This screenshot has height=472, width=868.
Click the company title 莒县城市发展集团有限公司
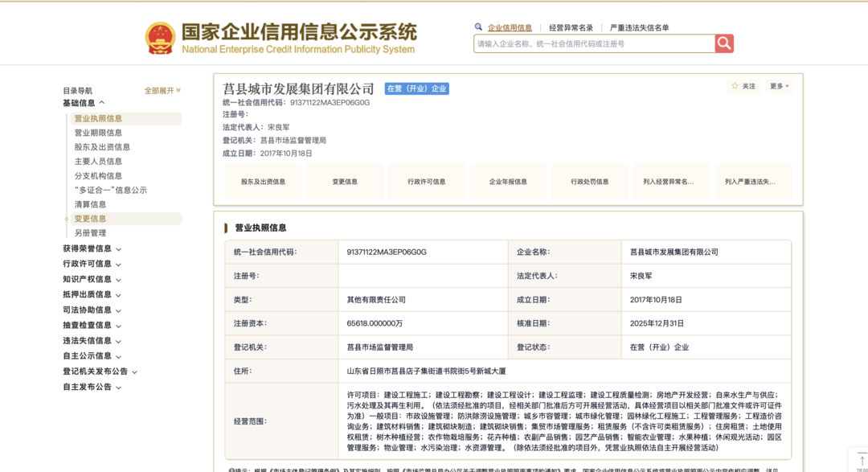point(298,88)
